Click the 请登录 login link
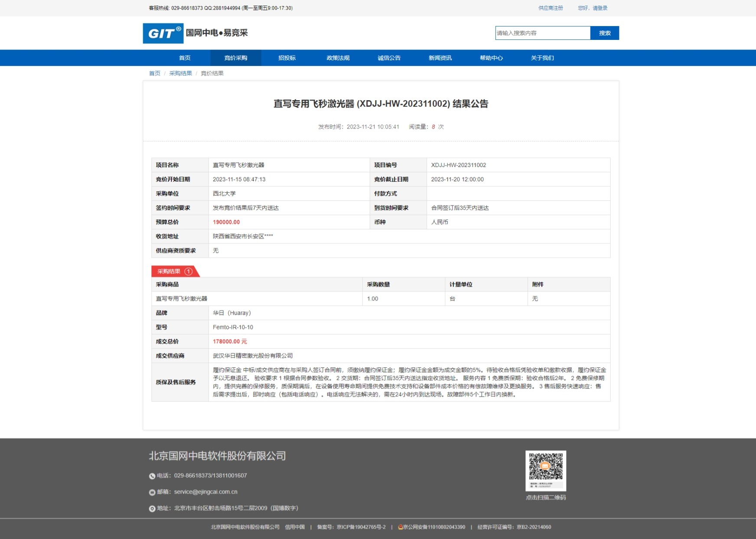Image resolution: width=756 pixels, height=539 pixels. (600, 8)
